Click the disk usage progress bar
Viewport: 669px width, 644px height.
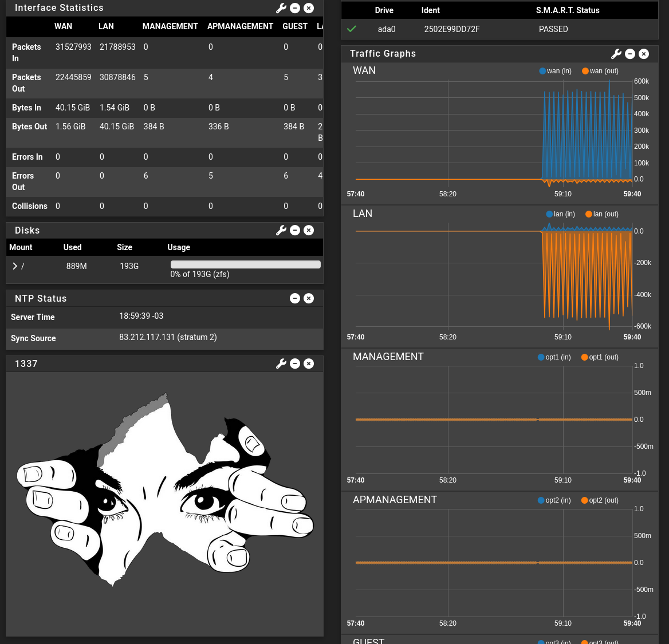click(x=245, y=264)
